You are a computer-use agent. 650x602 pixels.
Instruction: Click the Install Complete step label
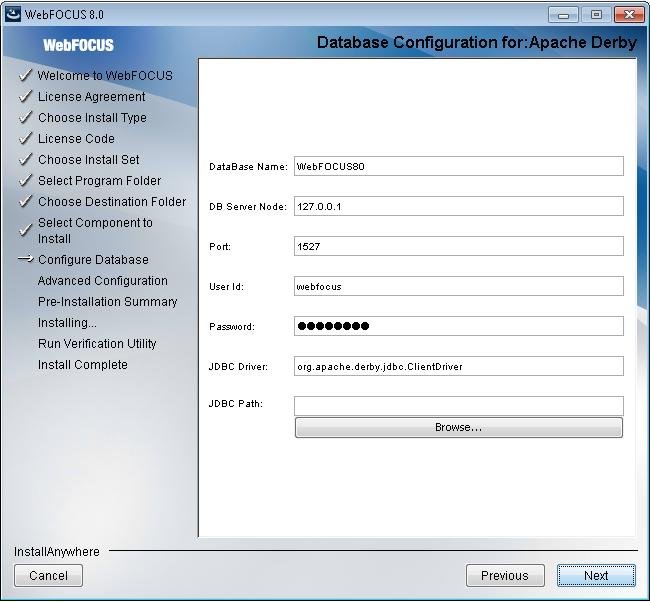pyautogui.click(x=83, y=365)
